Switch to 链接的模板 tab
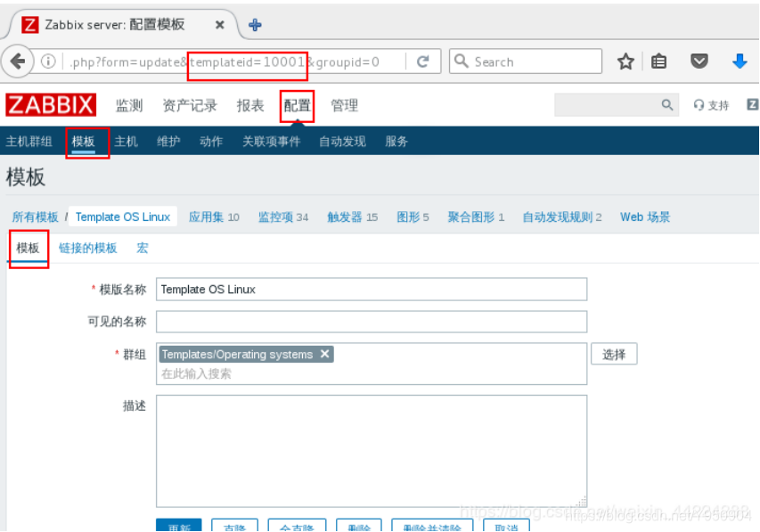Screen dimensions: 760x532 coord(87,248)
